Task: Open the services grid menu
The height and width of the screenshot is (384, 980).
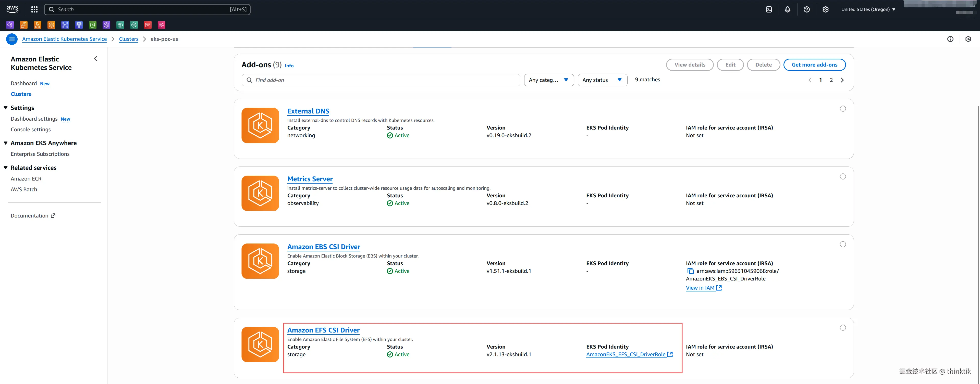Action: pos(34,9)
